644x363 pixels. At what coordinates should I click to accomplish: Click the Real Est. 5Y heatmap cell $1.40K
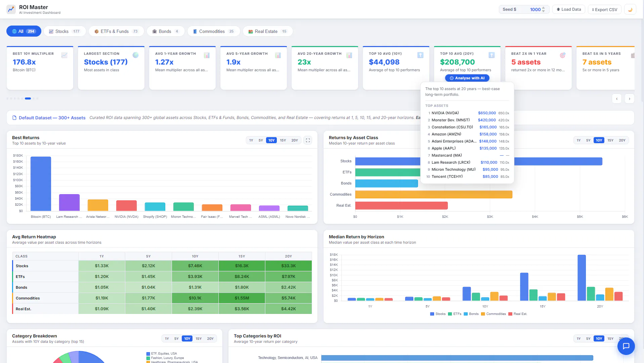pyautogui.click(x=148, y=309)
